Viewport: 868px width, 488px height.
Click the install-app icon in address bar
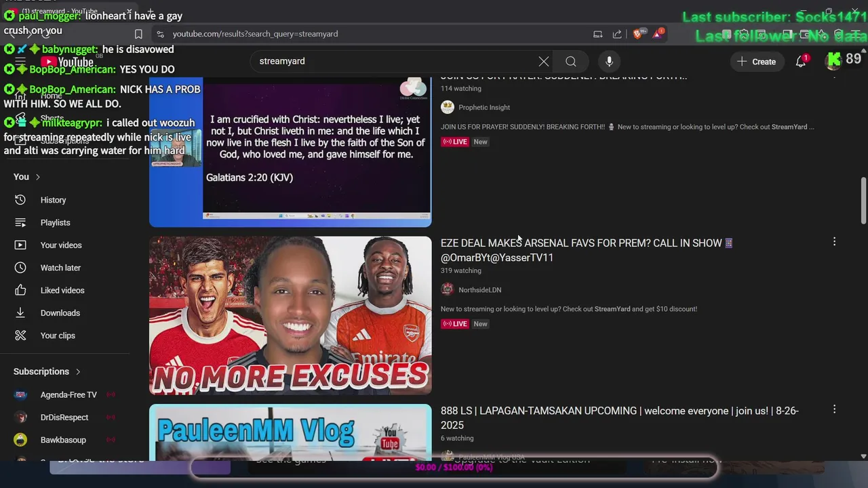pyautogui.click(x=597, y=34)
